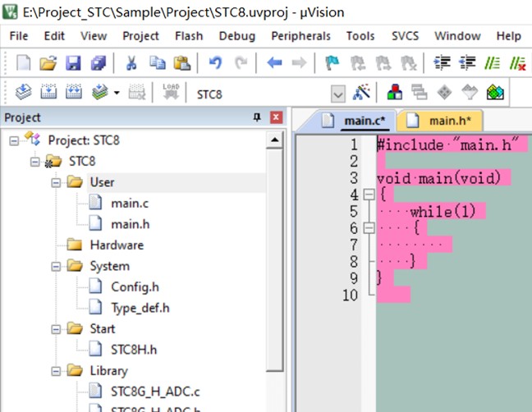Viewport: 532px width, 412px height.
Task: Open the Pack Installer icon
Action: click(x=495, y=92)
